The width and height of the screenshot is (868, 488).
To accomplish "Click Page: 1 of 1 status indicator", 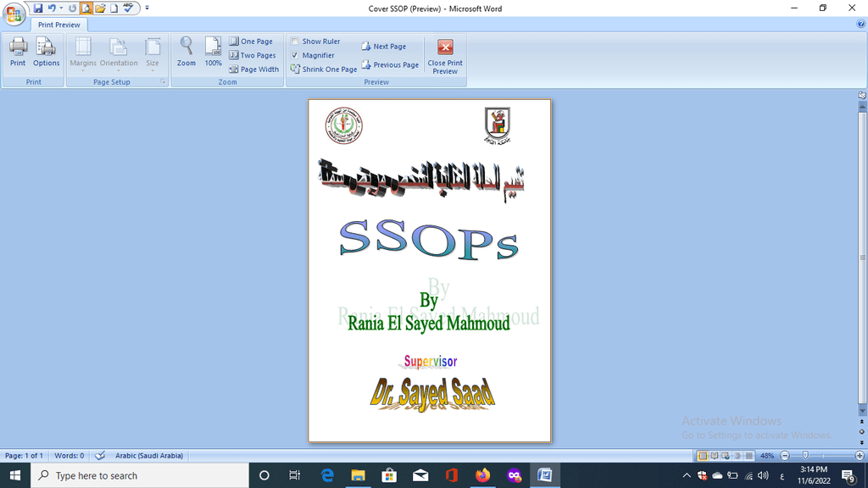I will (24, 456).
